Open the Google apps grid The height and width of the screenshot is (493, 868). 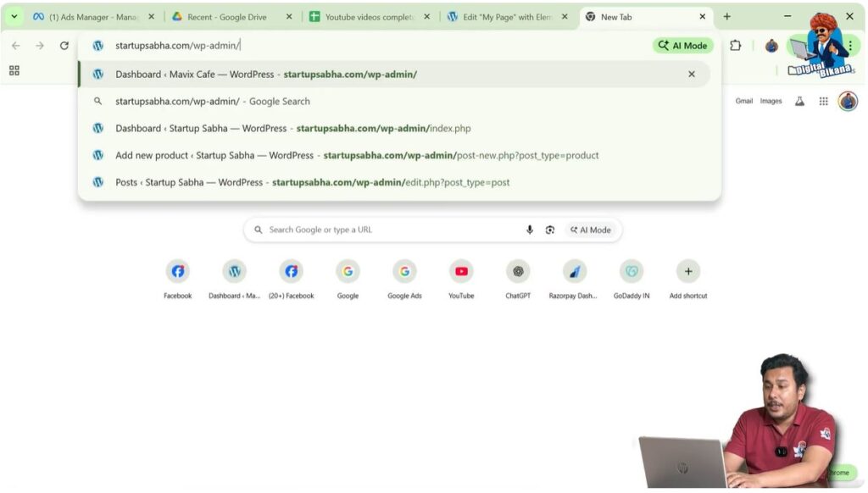823,101
